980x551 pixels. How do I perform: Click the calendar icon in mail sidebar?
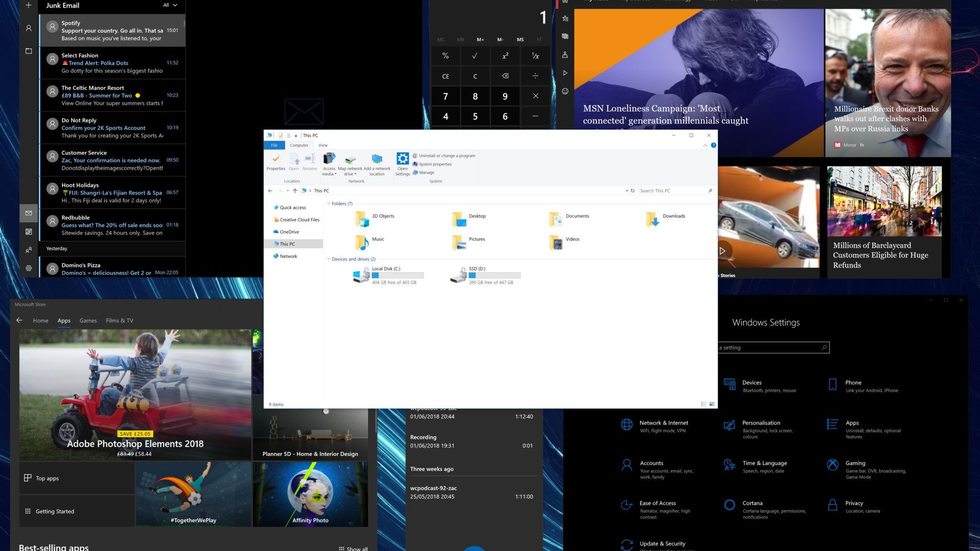tap(29, 231)
